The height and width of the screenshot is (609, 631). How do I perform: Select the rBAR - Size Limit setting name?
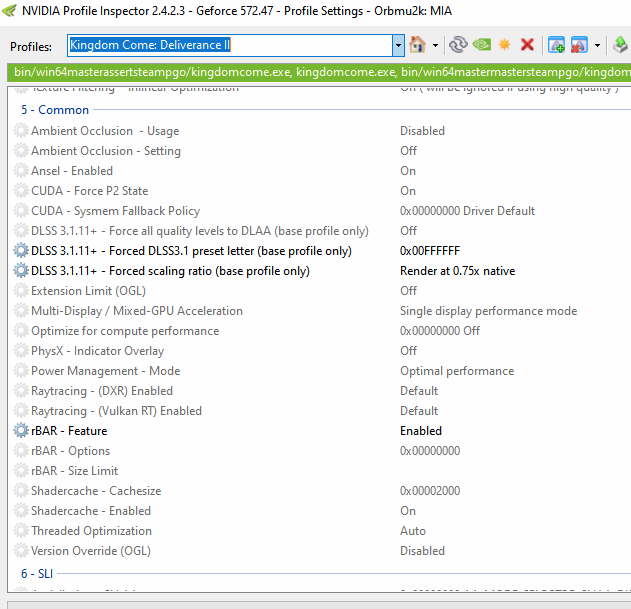74,471
